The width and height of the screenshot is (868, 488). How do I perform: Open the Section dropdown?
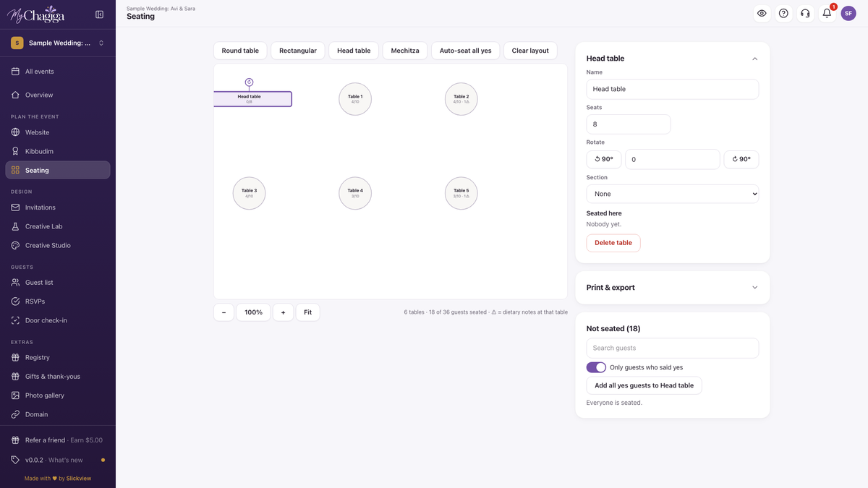[x=673, y=194]
